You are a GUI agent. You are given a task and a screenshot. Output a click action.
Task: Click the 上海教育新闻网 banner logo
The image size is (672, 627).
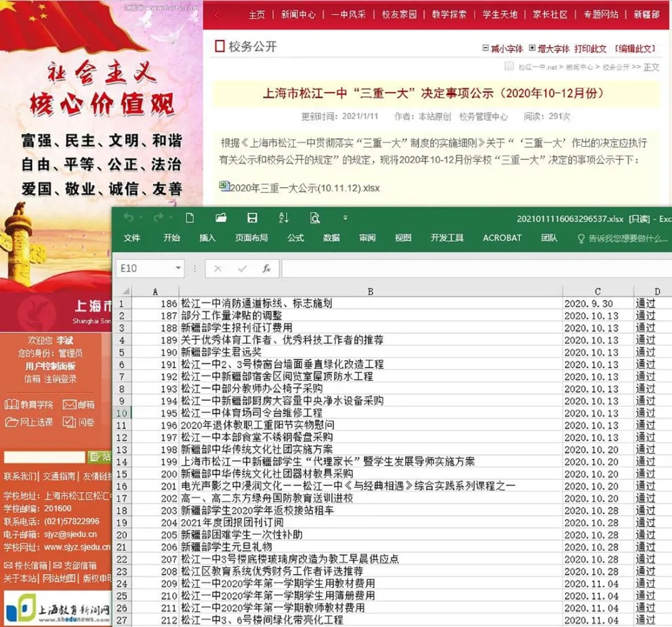point(57,608)
